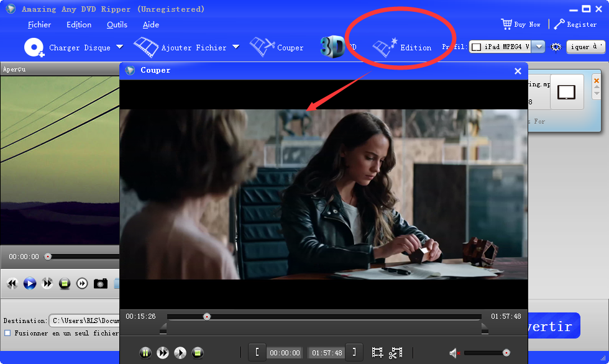Move the file down in the list
Screen dimensions: 609x364
[597, 94]
